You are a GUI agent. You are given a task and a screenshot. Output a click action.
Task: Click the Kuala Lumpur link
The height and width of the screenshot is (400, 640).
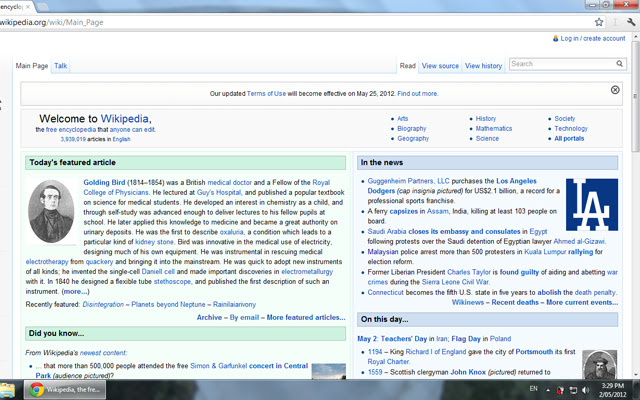545,252
